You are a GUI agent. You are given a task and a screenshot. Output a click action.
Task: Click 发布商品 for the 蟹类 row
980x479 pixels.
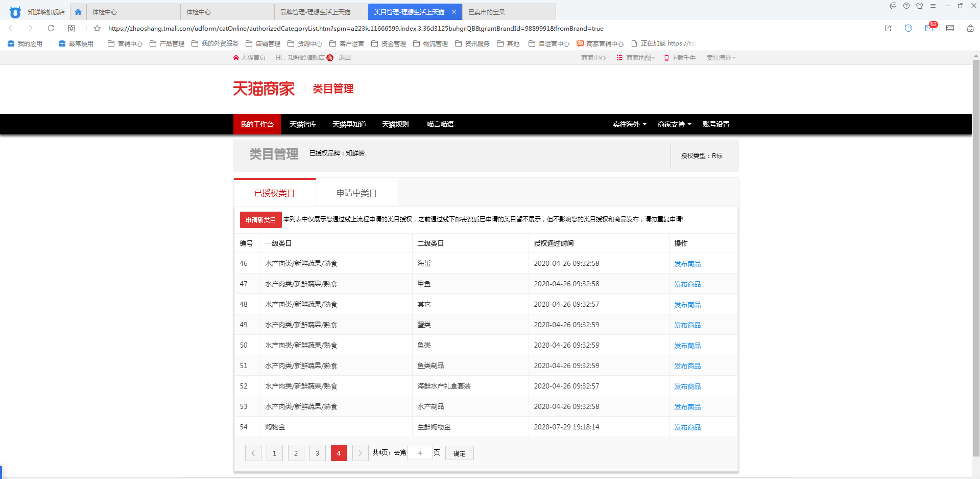[687, 325]
